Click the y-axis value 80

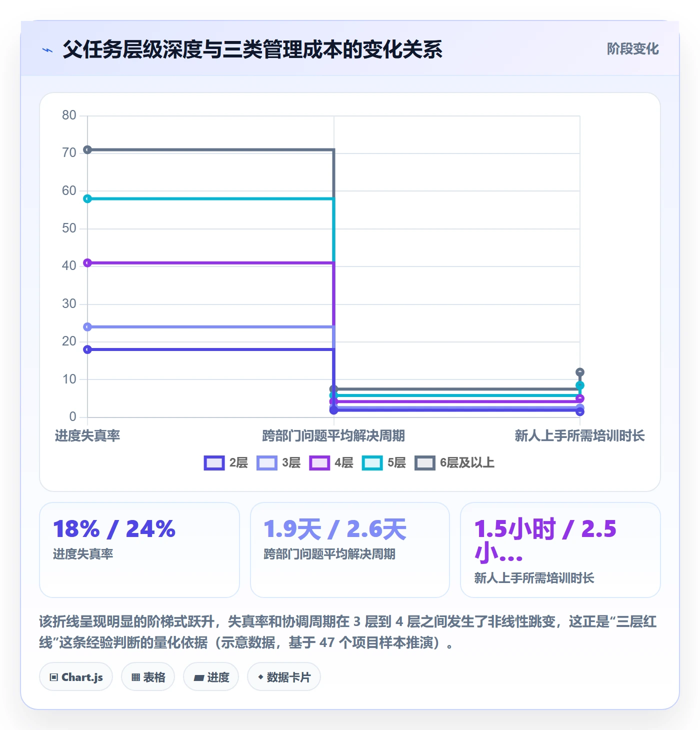pyautogui.click(x=69, y=115)
